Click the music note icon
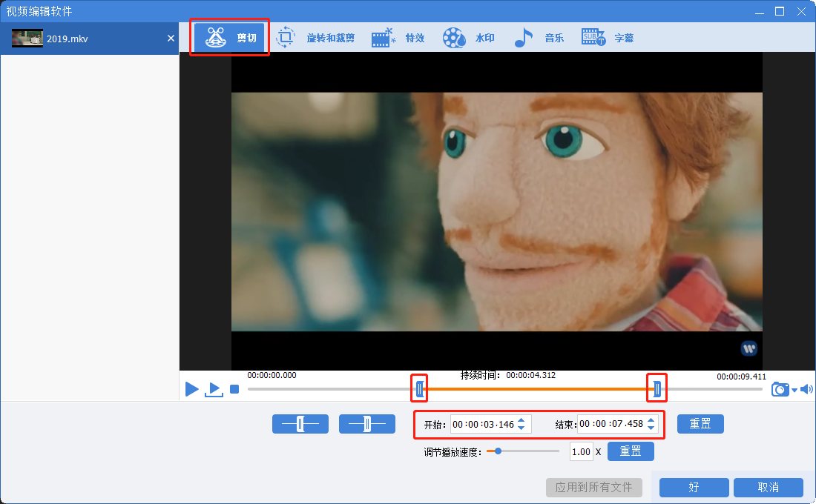Screen dimensions: 816x504 524,38
